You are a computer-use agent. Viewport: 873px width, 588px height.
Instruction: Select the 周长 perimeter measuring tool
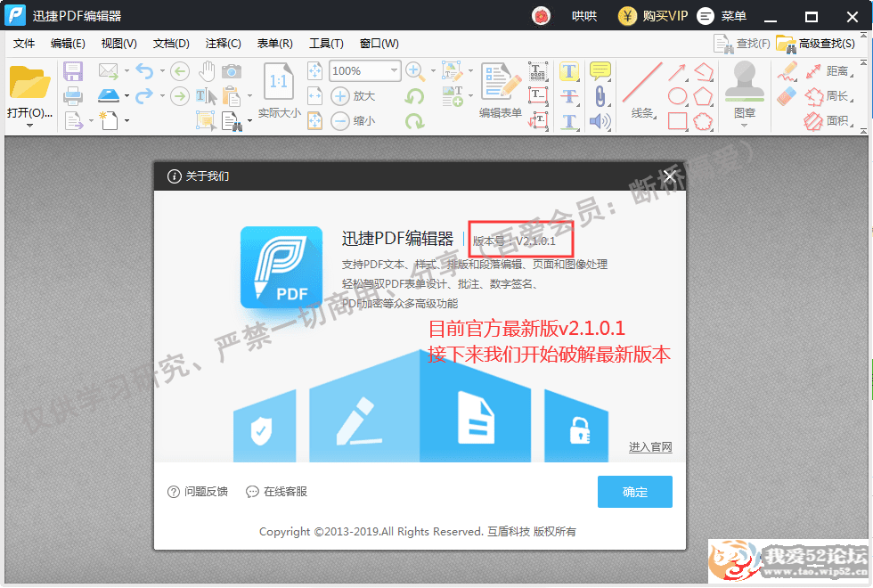tap(828, 96)
